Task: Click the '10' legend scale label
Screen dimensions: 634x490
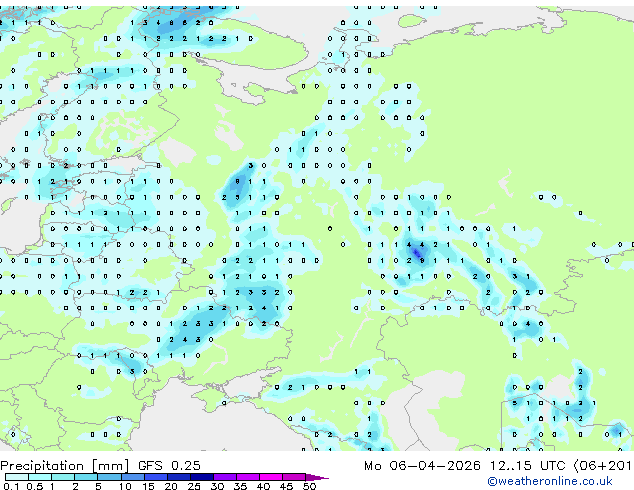Action: [125, 486]
